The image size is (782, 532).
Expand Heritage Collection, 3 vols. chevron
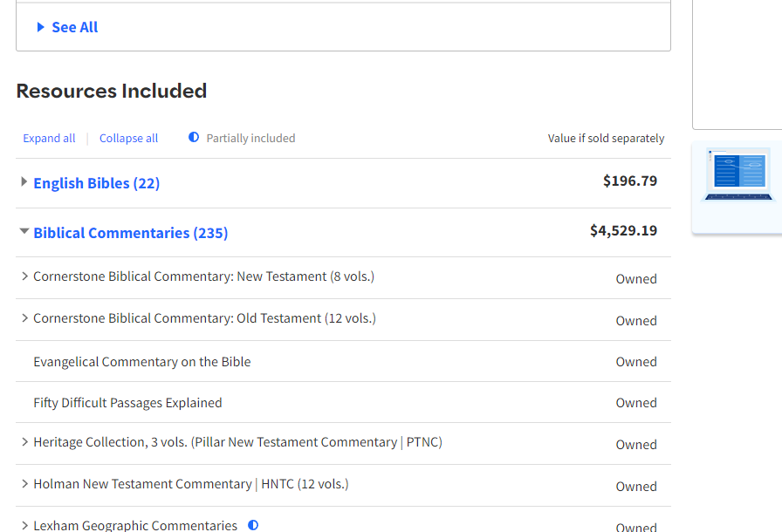tap(24, 442)
